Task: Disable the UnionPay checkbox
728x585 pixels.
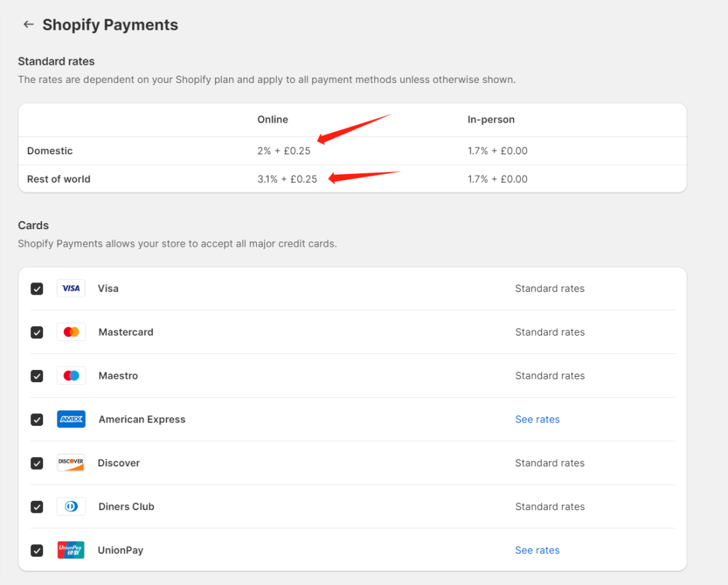Action: click(x=36, y=551)
